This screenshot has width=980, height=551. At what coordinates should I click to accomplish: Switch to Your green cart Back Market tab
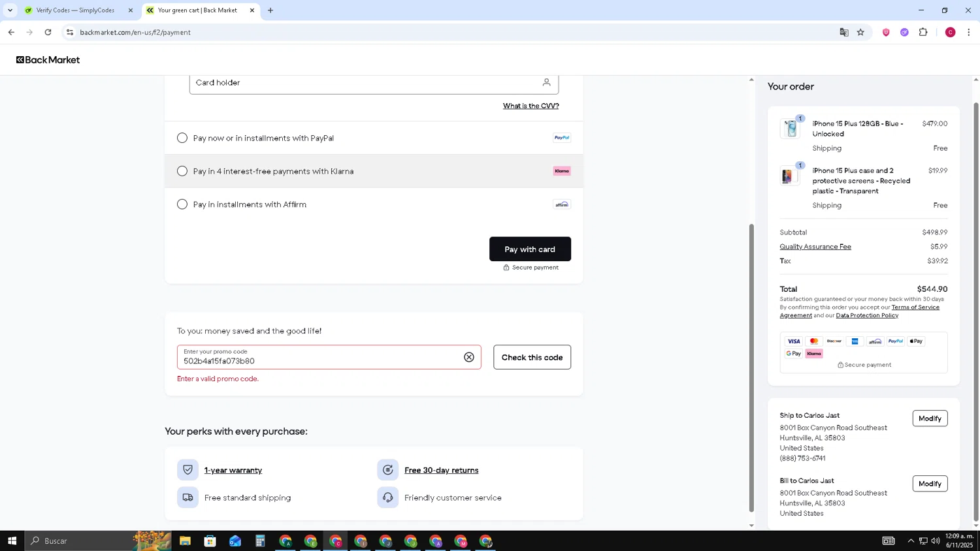tap(201, 10)
